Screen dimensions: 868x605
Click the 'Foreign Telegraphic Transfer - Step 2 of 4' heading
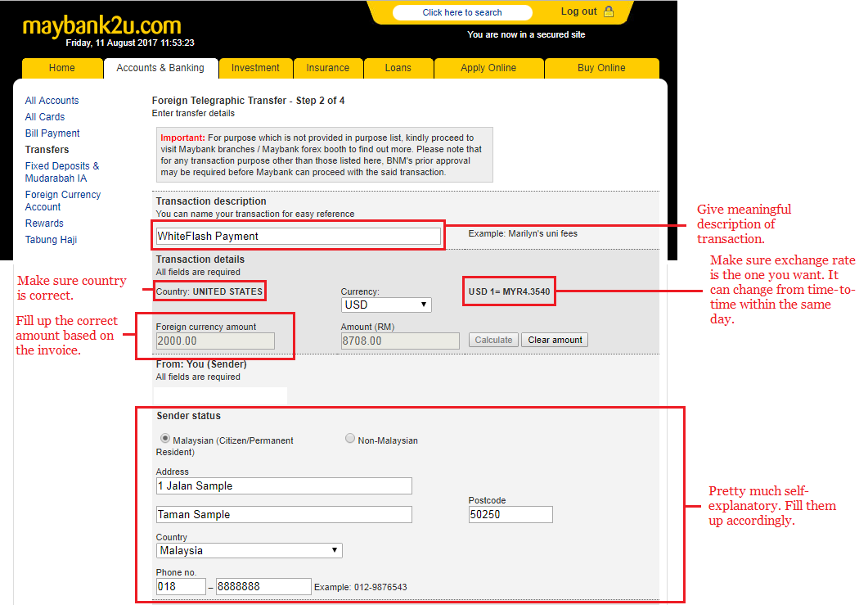[248, 100]
